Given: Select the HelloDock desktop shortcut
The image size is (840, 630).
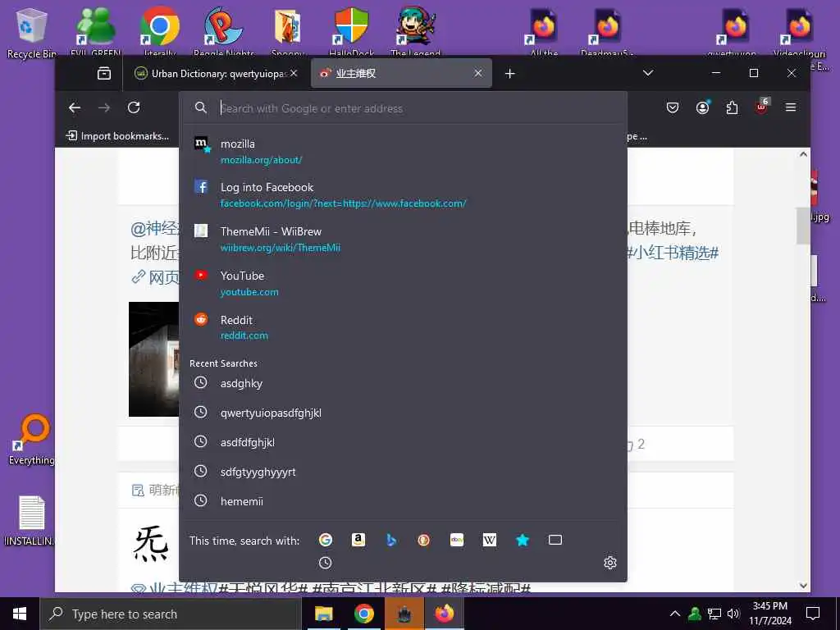Looking at the screenshot, I should (x=351, y=31).
